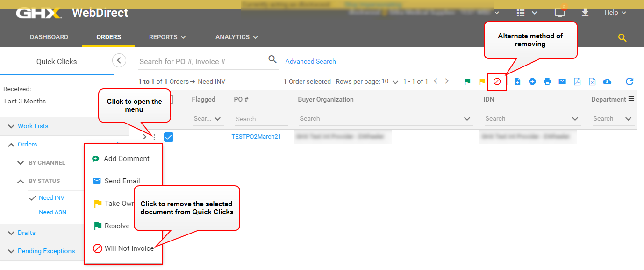Click the cloud download icon
The height and width of the screenshot is (270, 644).
point(607,81)
